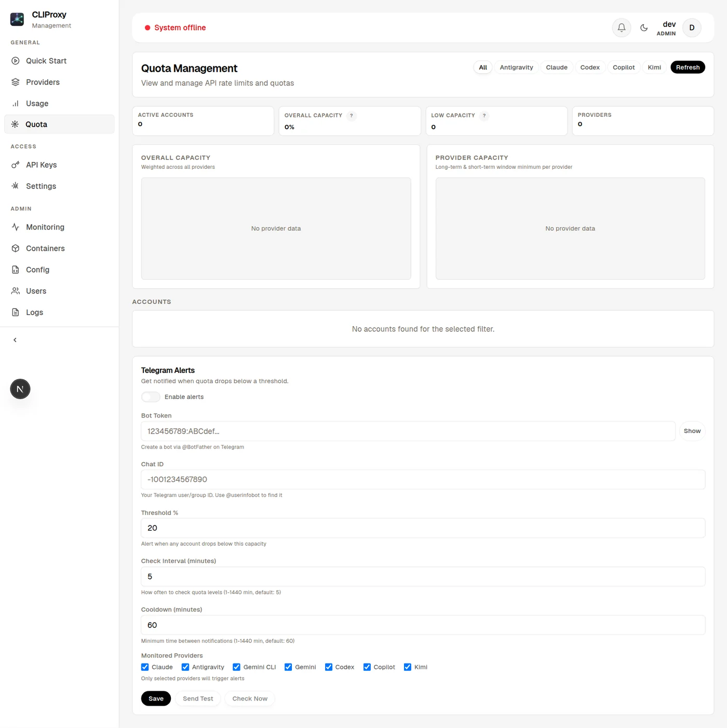Click the 'No accounts found' message
Screen dimensions: 727x728
click(423, 329)
